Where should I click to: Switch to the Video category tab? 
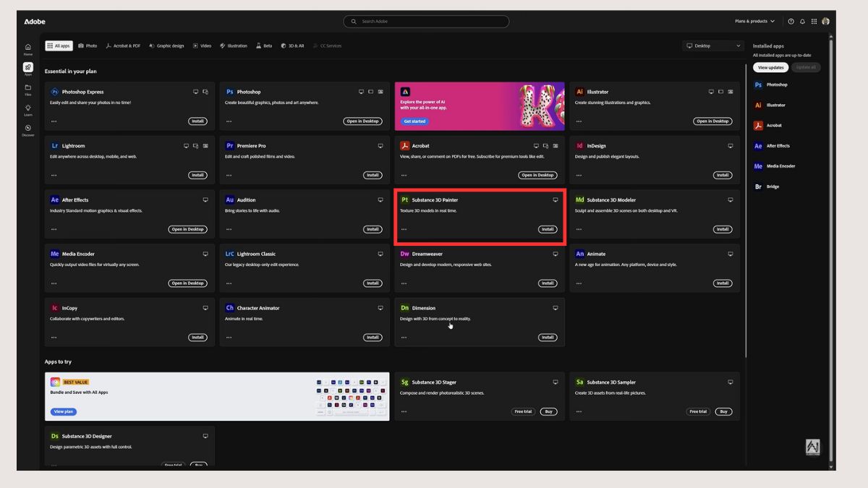202,46
